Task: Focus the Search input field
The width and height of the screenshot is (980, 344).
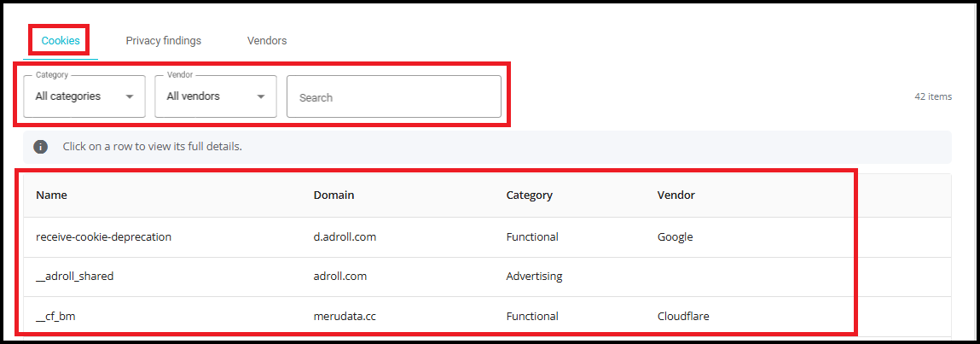Action: pyautogui.click(x=394, y=97)
